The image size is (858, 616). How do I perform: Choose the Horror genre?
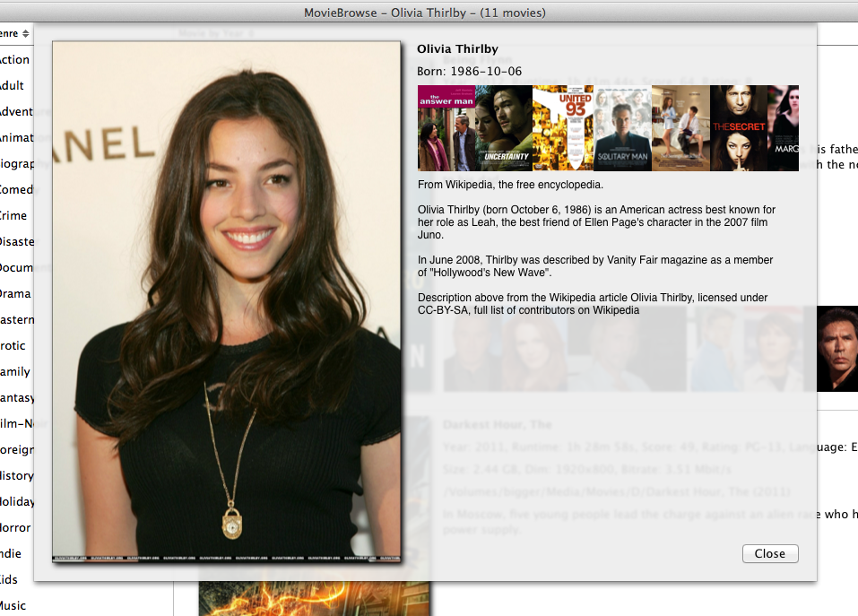pos(15,528)
